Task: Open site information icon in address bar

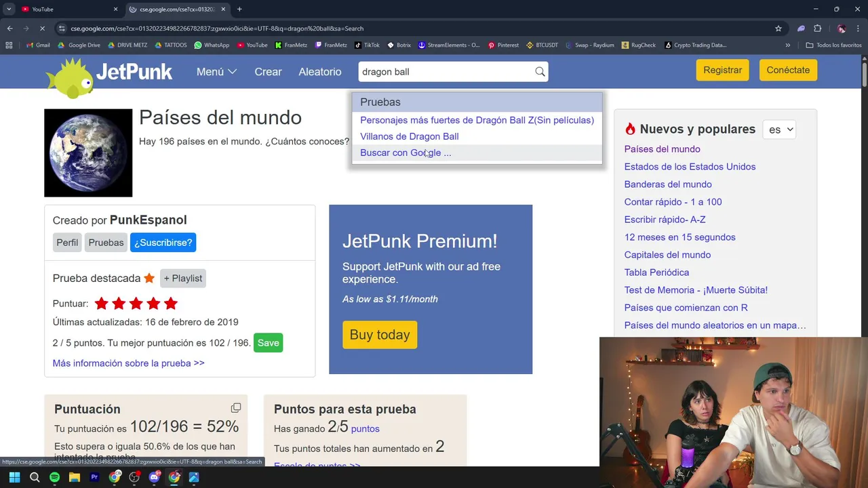Action: click(x=62, y=28)
